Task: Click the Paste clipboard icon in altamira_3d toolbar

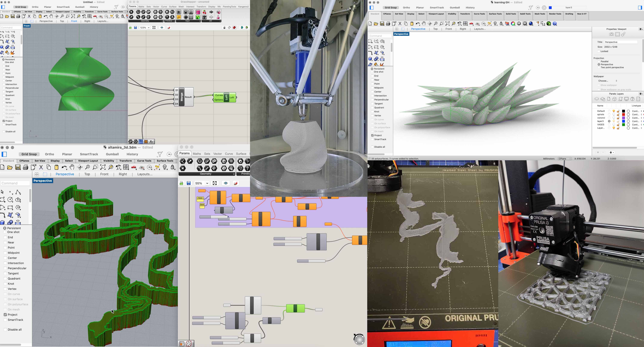Action: pos(56,167)
